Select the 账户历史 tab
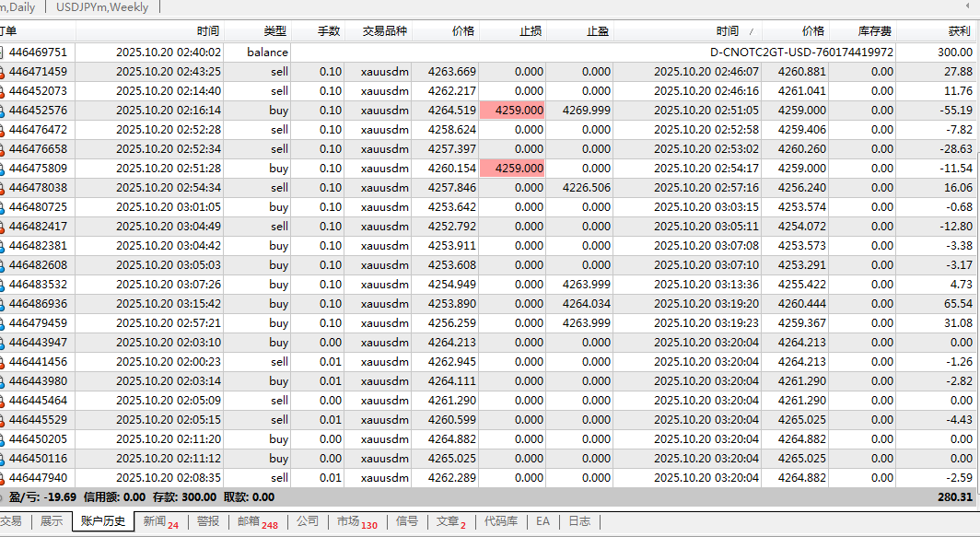This screenshot has height=537, width=980. click(102, 521)
